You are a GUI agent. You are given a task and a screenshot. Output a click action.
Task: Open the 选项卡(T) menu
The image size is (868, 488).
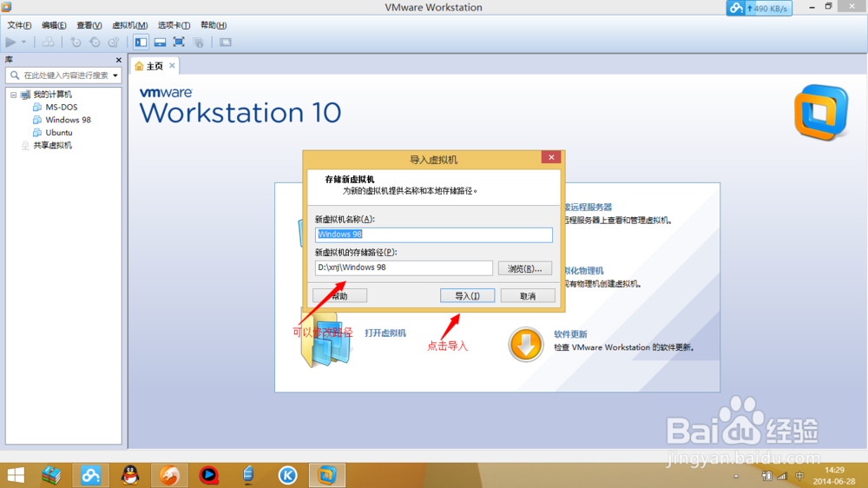(174, 25)
